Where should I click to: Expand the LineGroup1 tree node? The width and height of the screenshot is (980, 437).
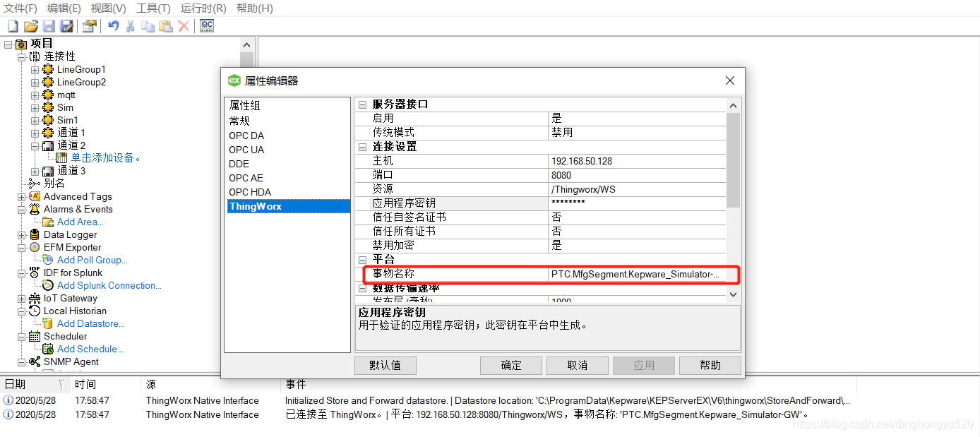pos(35,69)
